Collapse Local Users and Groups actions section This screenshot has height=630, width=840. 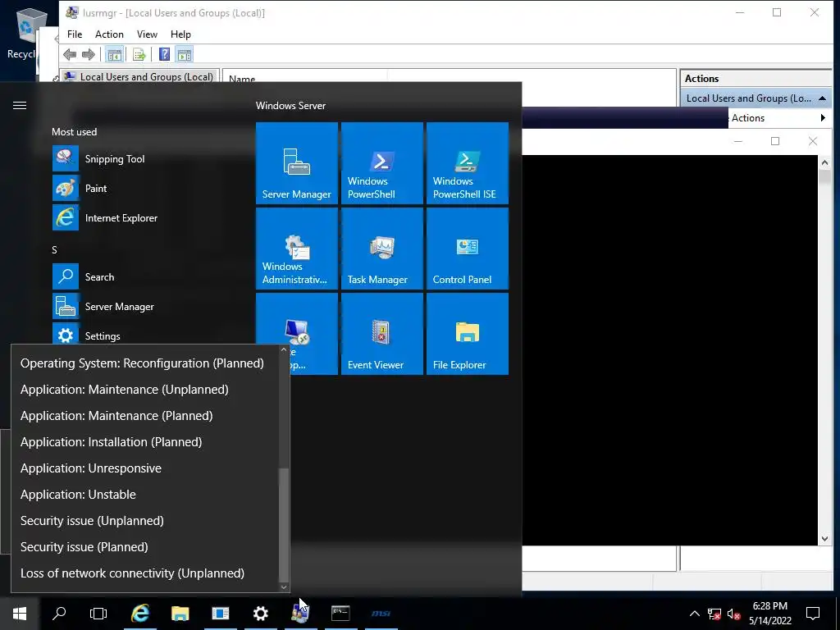[x=822, y=98]
